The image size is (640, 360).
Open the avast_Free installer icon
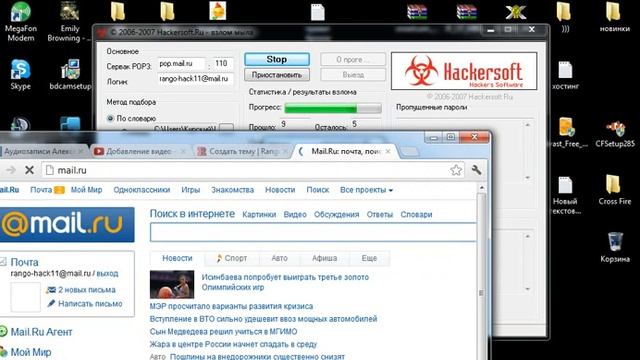567,132
